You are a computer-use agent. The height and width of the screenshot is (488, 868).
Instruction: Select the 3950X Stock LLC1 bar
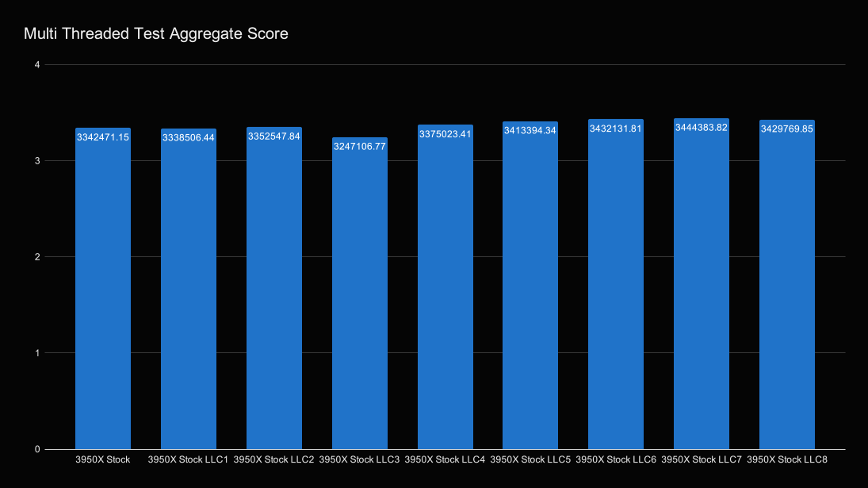[189, 289]
